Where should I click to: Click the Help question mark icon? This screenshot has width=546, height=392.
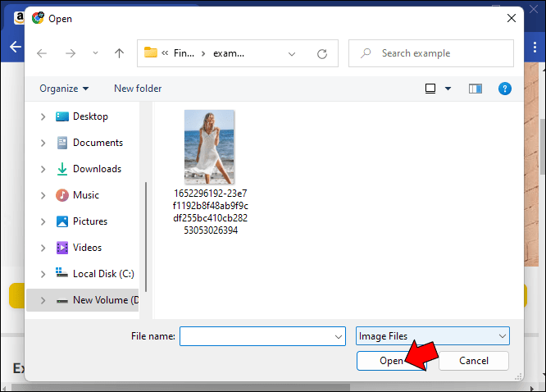505,89
